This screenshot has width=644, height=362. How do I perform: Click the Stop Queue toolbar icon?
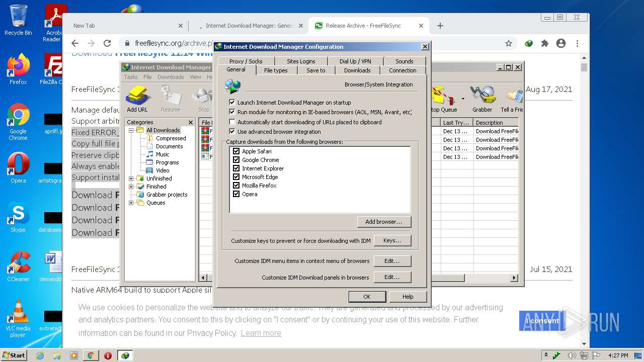(x=443, y=99)
